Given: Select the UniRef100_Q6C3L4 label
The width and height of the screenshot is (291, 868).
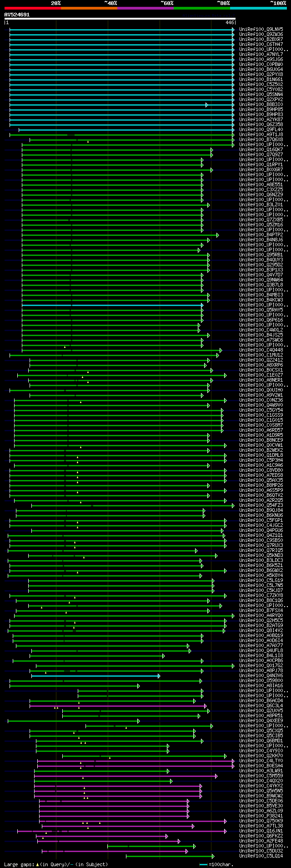Looking at the screenshot, I should (x=261, y=705).
